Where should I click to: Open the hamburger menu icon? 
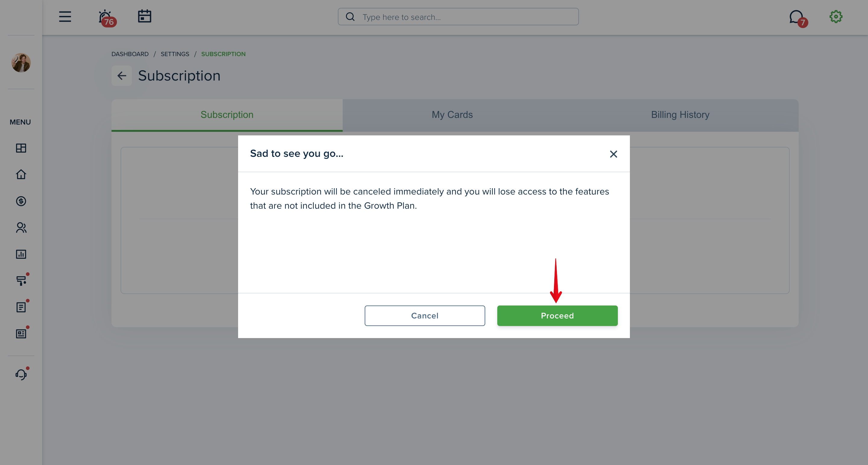coord(65,17)
